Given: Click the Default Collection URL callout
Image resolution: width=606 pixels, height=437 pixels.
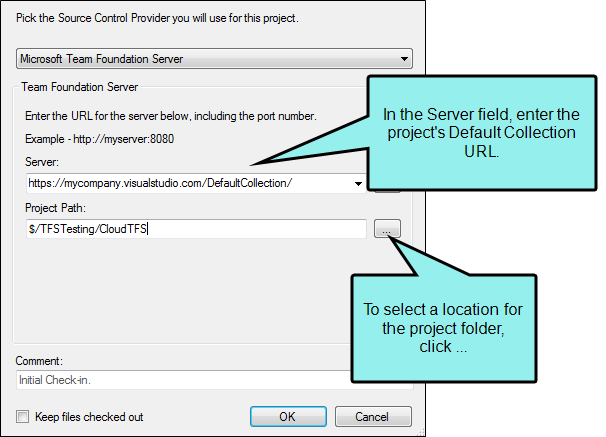Looking at the screenshot, I should (x=482, y=133).
